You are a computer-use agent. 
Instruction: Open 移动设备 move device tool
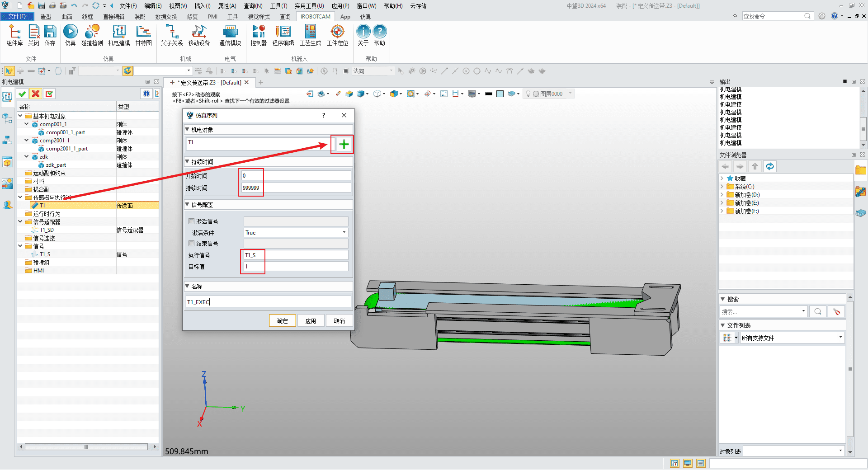pos(199,35)
